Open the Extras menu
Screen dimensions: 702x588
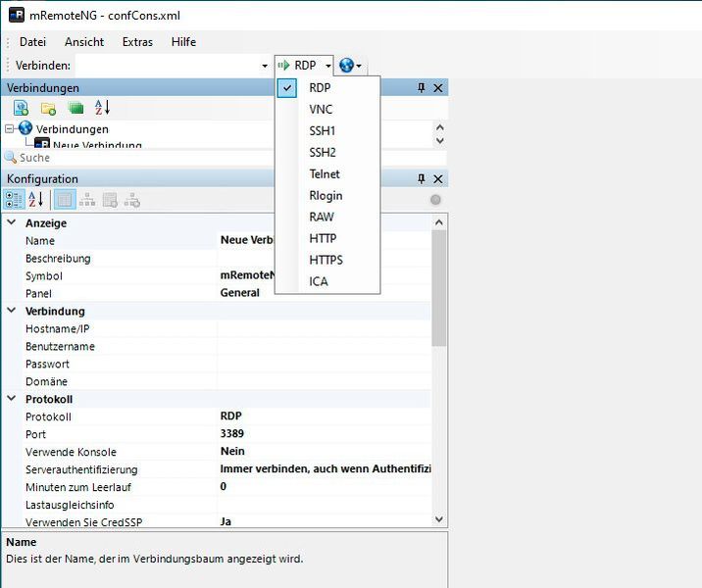click(137, 42)
